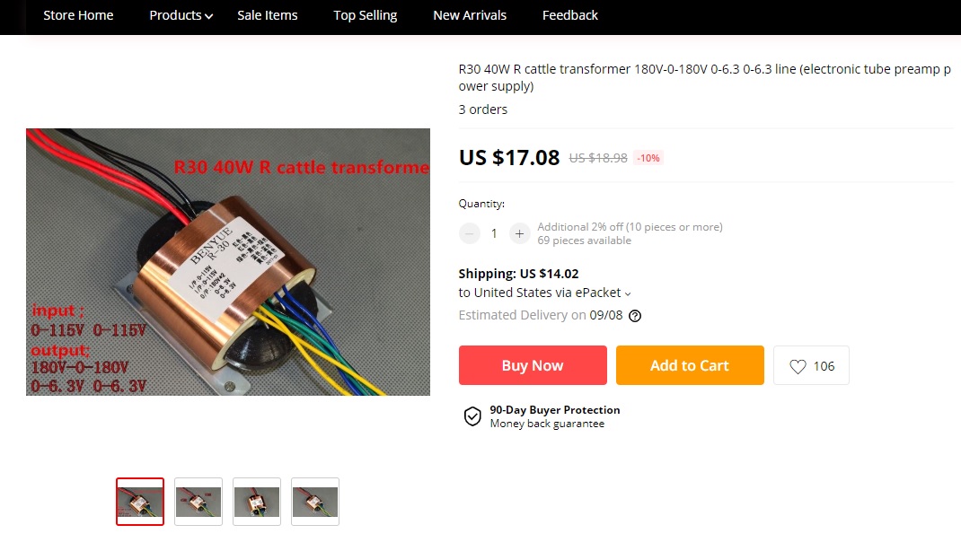Click the wishlist heart icon
The width and height of the screenshot is (961, 560).
tap(798, 366)
